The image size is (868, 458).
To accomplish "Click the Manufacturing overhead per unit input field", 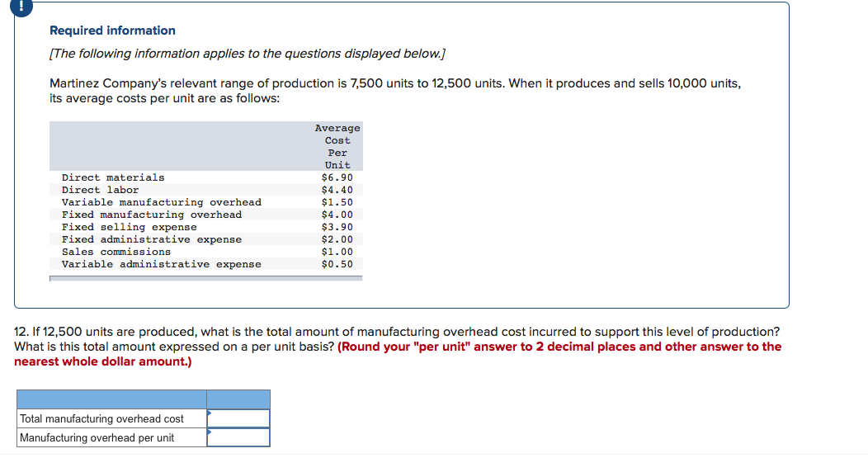I will [238, 437].
